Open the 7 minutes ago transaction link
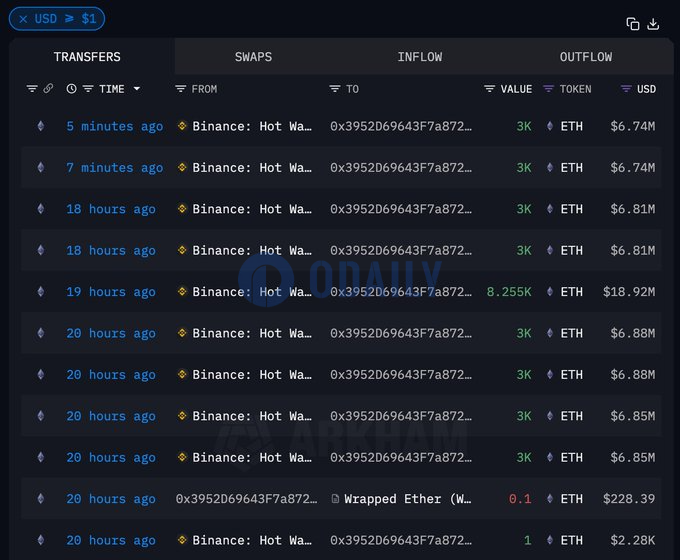 point(115,167)
